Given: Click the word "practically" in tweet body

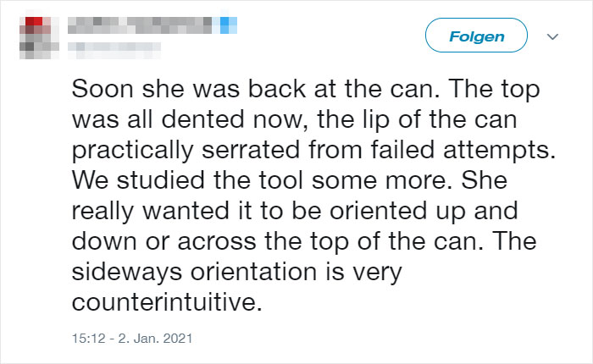Looking at the screenshot, I should point(132,150).
